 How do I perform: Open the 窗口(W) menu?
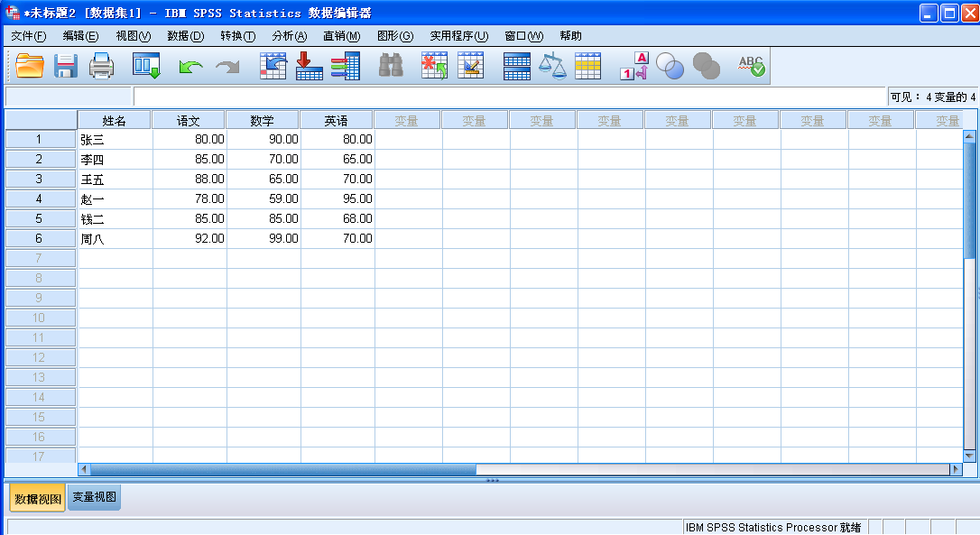523,36
